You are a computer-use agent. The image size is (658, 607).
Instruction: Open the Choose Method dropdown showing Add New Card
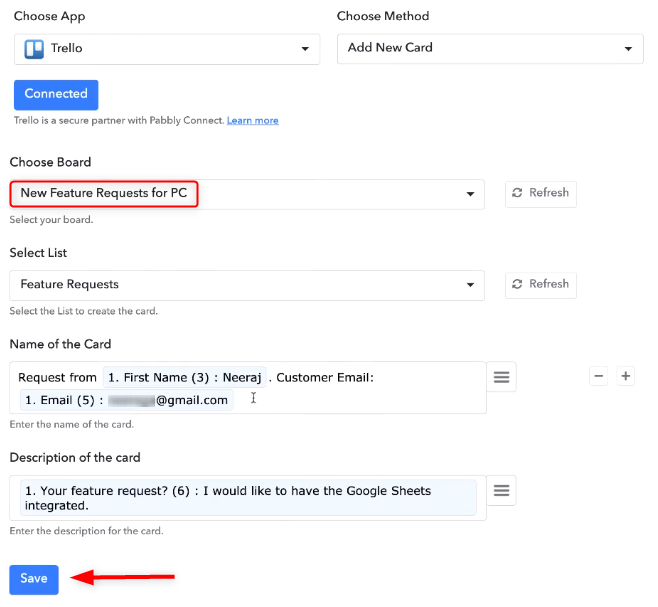(x=490, y=49)
